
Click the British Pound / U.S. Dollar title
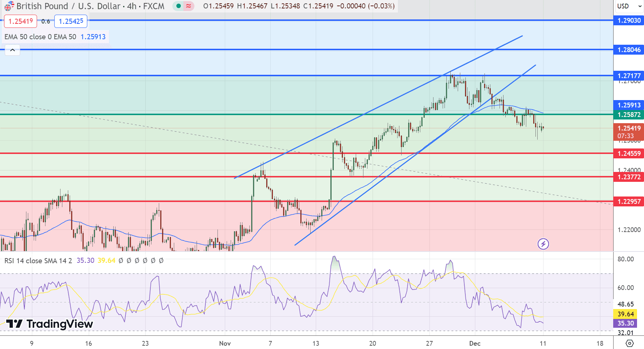pos(68,6)
